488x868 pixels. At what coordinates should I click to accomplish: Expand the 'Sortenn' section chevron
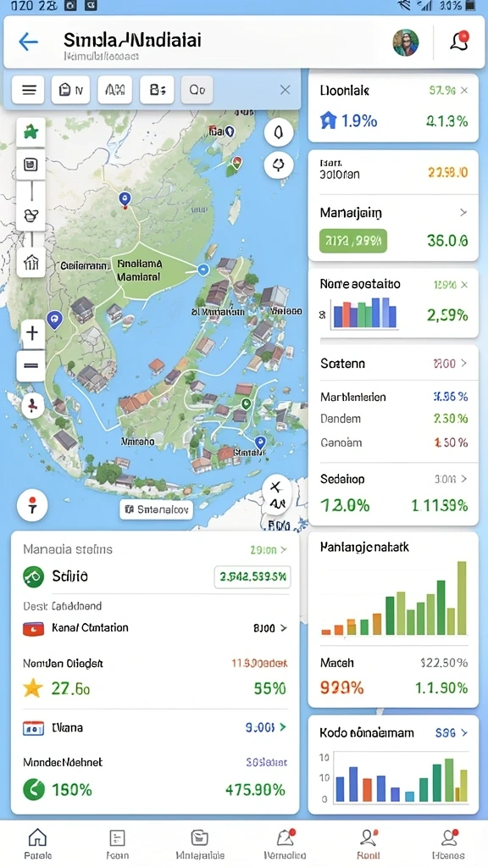click(x=463, y=363)
